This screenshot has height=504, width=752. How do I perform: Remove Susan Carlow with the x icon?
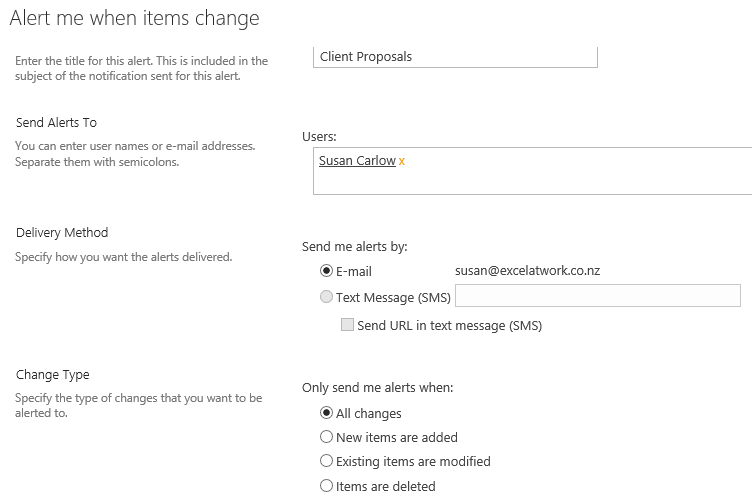402,161
